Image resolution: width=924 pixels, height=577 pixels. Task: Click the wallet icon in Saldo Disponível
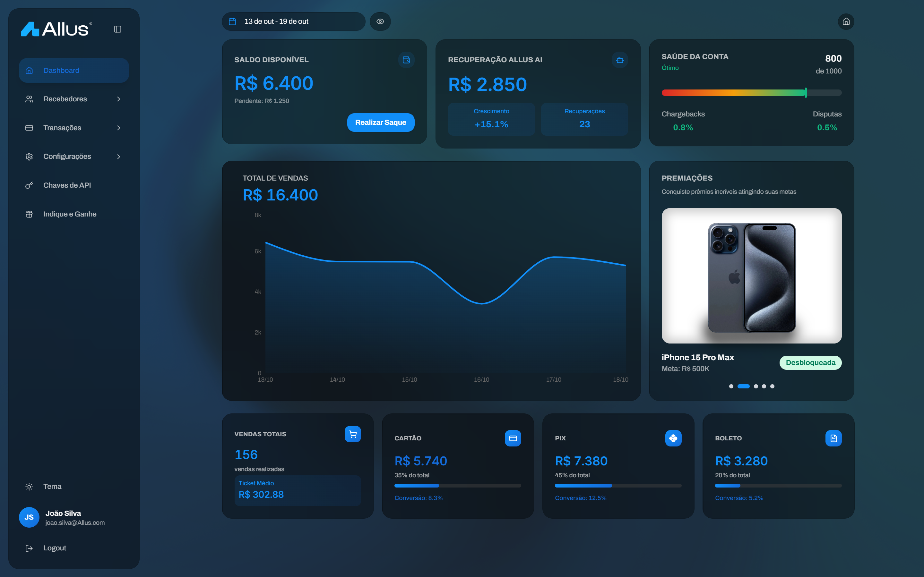click(406, 60)
